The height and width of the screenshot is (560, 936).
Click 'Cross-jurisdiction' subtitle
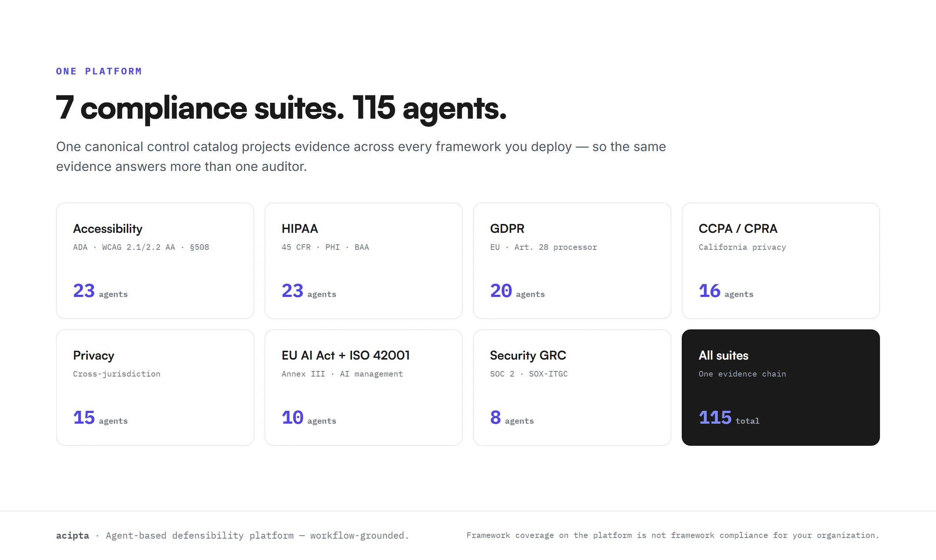(x=116, y=374)
